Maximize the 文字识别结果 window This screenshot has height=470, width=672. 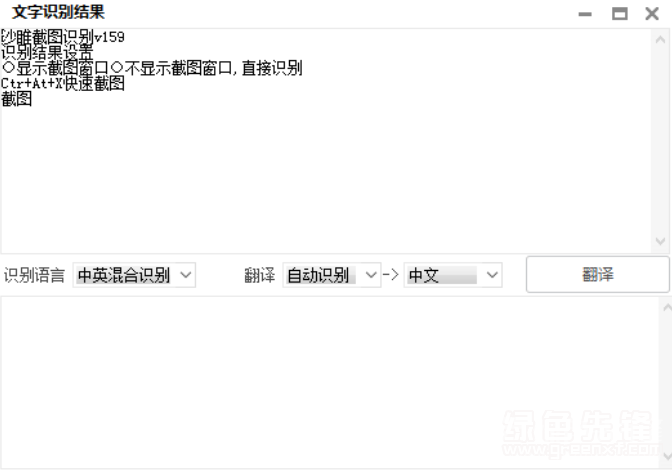619,14
